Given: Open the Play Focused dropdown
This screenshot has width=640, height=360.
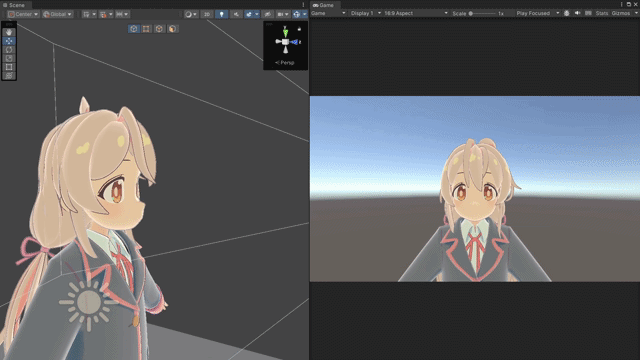Looking at the screenshot, I should (537, 13).
